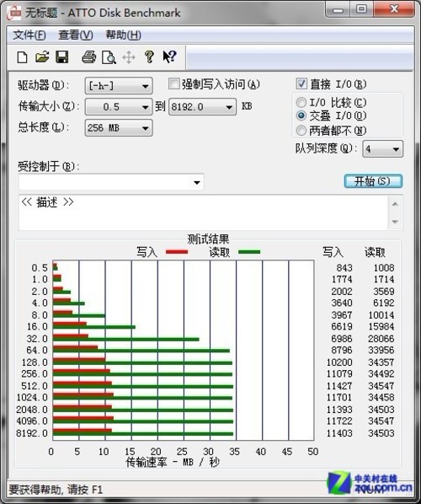Click the 传输速率 - MB / 秒 axis label
Viewport: 421px width, 504px height.
173,462
